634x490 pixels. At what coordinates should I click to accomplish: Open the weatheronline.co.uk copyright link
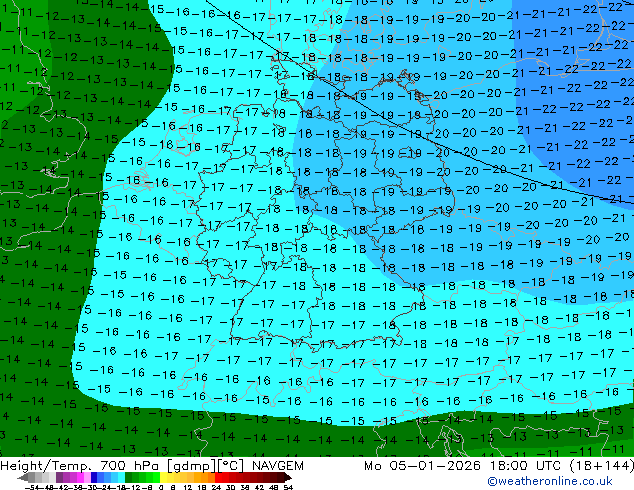[x=549, y=481]
